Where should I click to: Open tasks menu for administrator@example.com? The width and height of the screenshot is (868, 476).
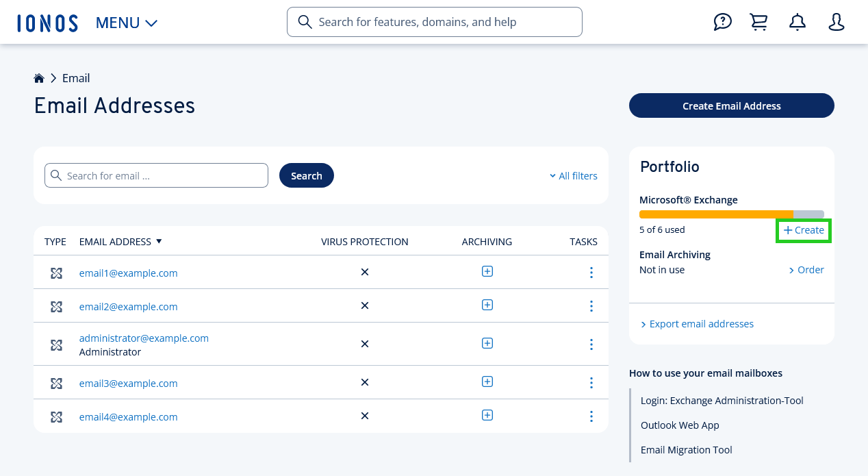pos(591,345)
